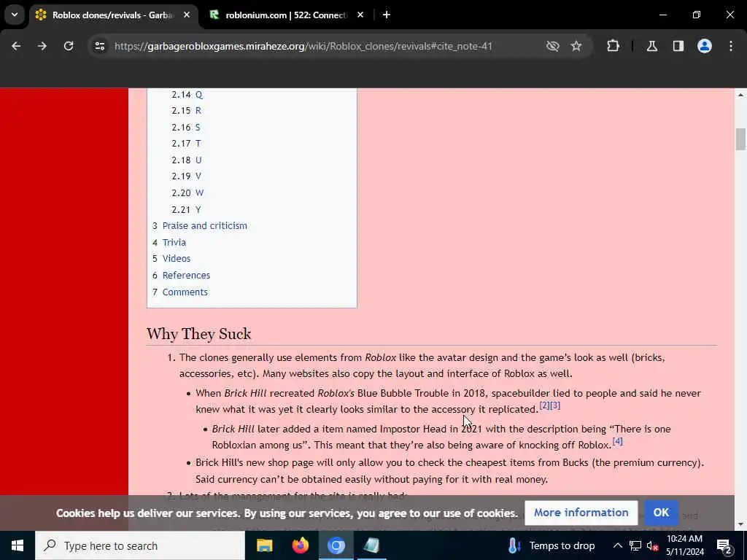Open Windows Start menu

tap(18, 545)
